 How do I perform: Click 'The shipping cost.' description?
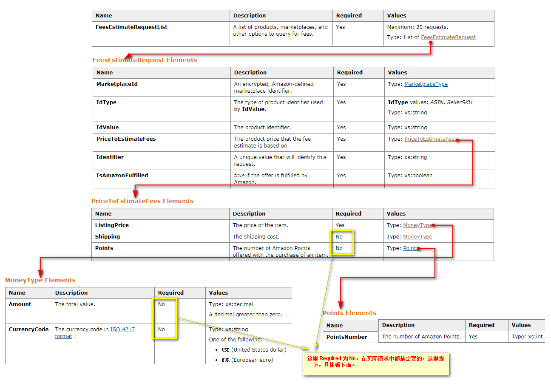(x=256, y=237)
